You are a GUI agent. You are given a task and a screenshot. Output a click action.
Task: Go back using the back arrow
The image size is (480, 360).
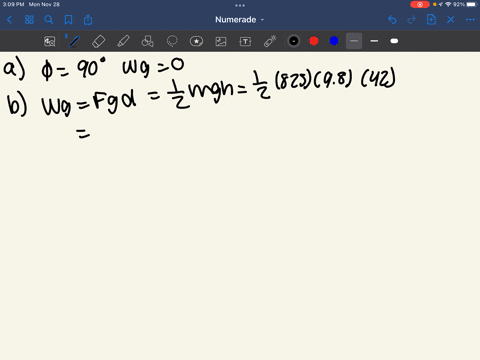(9, 20)
